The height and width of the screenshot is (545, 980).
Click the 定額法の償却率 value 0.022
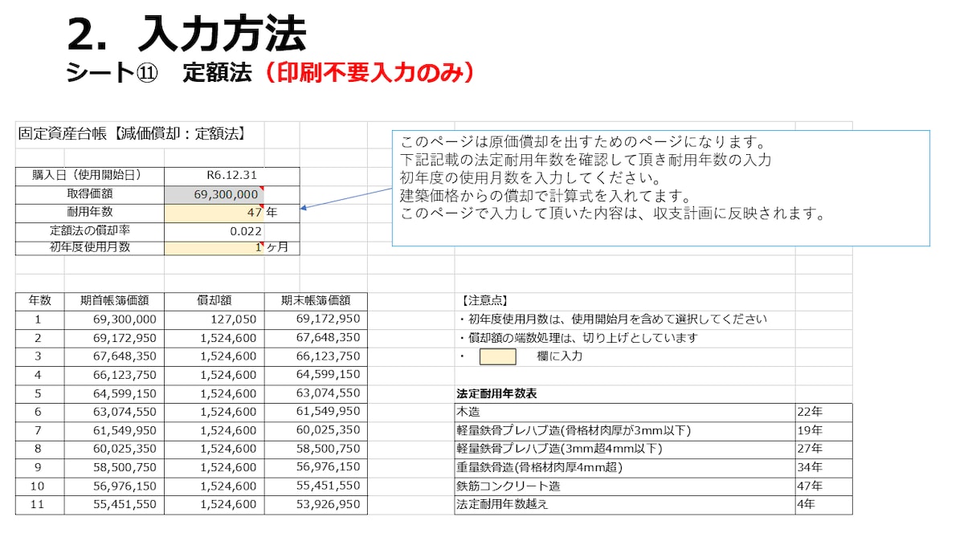(x=214, y=231)
